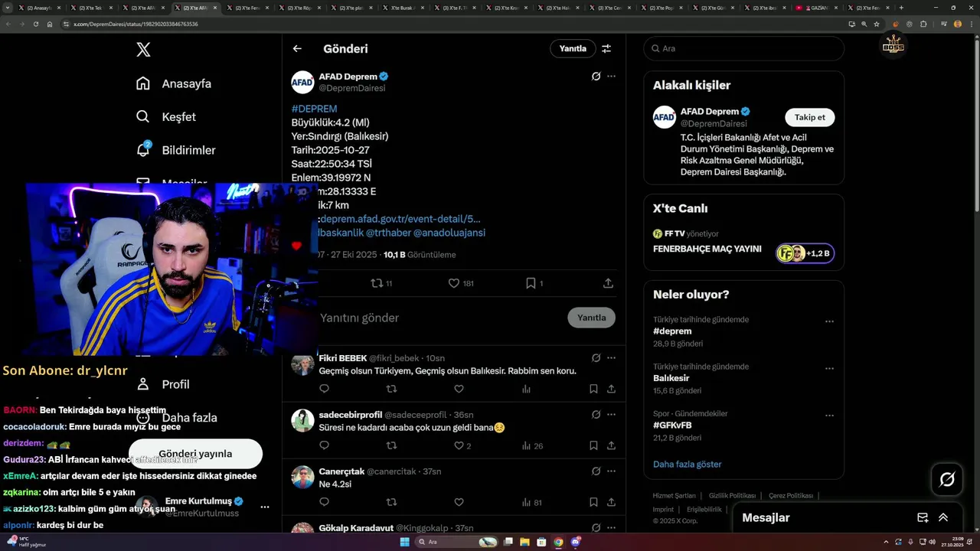Image resolution: width=980 pixels, height=551 pixels.
Task: Open Daha fazla menu in sidebar
Action: (x=177, y=418)
